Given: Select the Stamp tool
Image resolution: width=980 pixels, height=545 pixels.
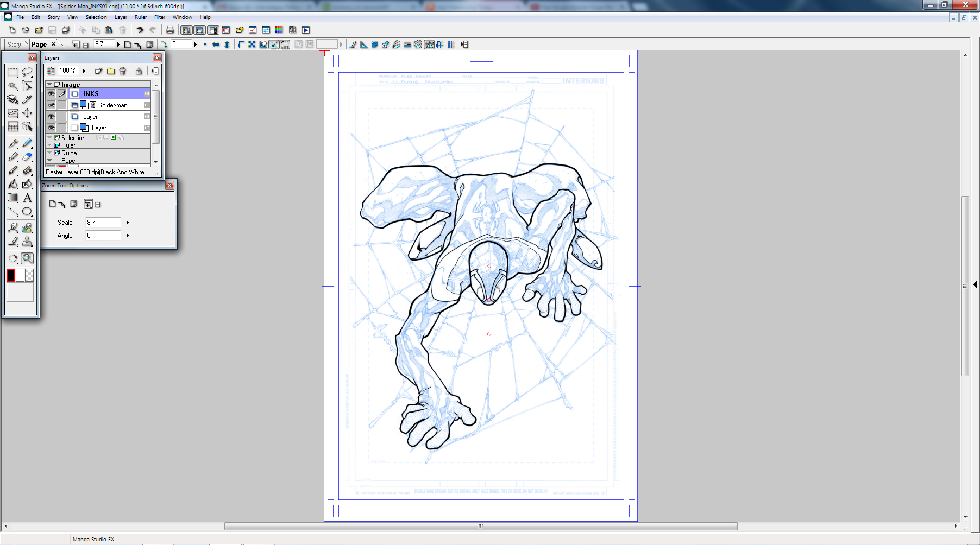Looking at the screenshot, I should (27, 242).
